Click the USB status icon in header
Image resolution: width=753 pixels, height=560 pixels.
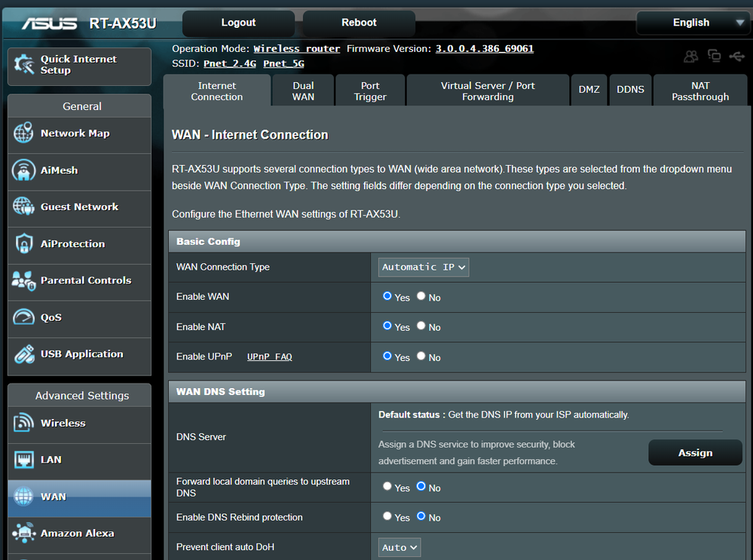(736, 57)
